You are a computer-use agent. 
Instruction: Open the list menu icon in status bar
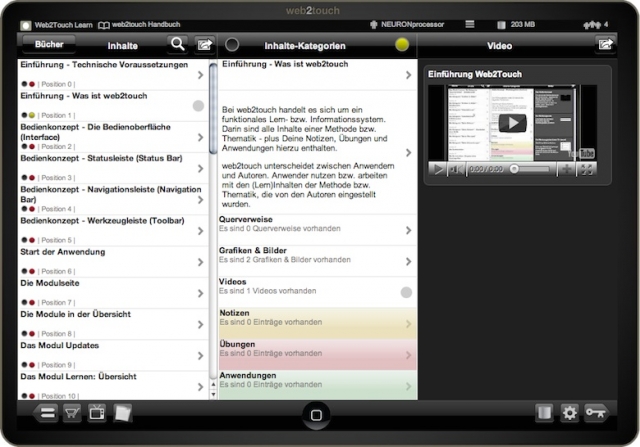click(470, 24)
